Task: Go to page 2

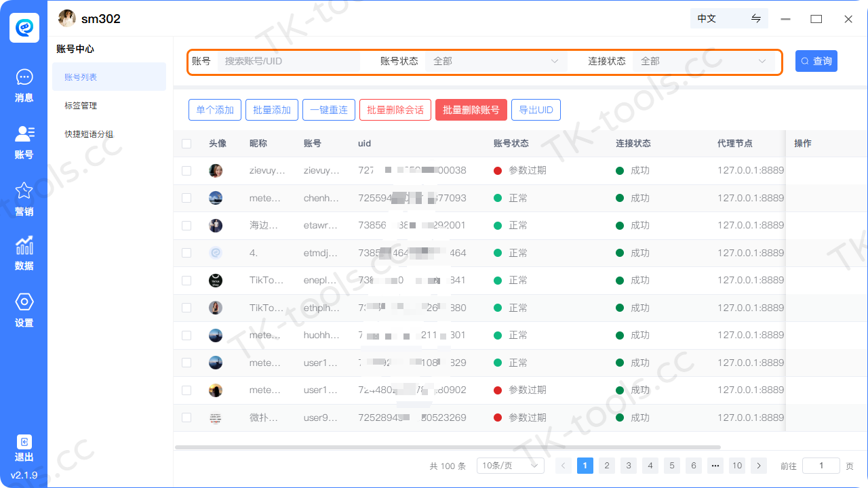Action: point(607,466)
